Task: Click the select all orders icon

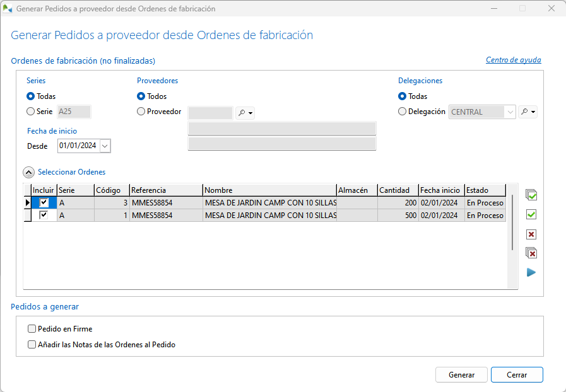Action: coord(531,195)
